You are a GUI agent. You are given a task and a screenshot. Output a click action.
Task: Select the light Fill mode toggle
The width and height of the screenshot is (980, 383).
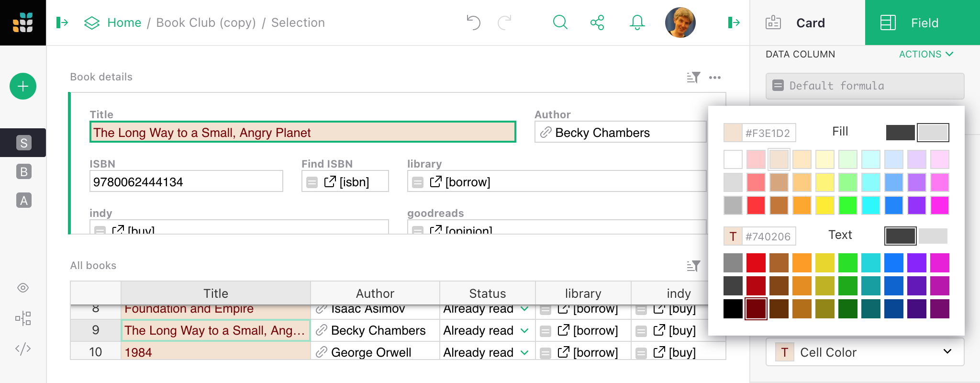pyautogui.click(x=933, y=133)
